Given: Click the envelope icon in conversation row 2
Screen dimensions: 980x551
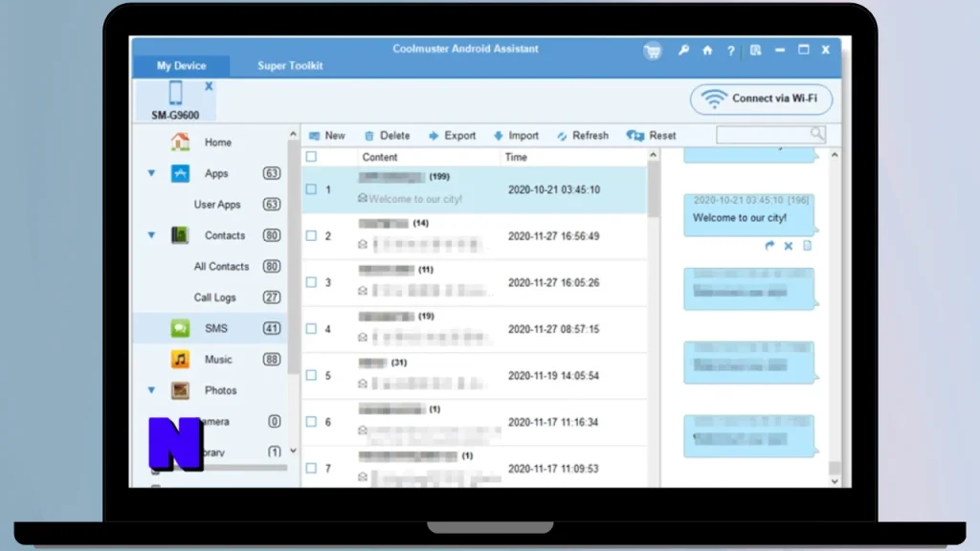Looking at the screenshot, I should pos(363,244).
